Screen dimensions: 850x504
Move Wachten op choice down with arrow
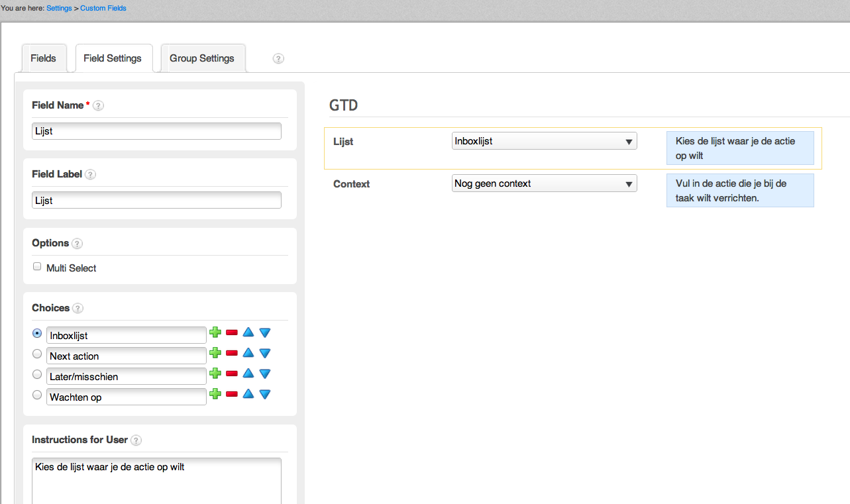coord(265,395)
